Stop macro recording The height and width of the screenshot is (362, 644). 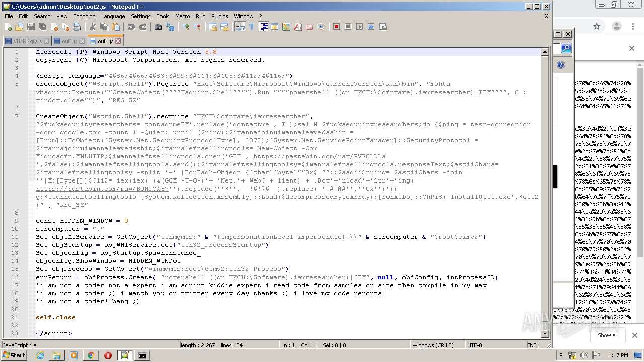tap(348, 27)
